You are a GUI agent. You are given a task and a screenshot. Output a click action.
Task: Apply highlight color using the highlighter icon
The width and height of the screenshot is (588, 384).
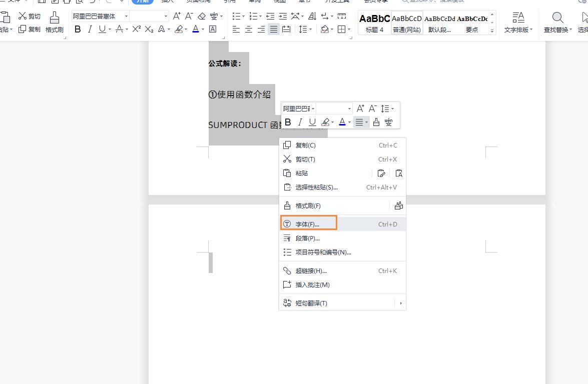point(178,29)
